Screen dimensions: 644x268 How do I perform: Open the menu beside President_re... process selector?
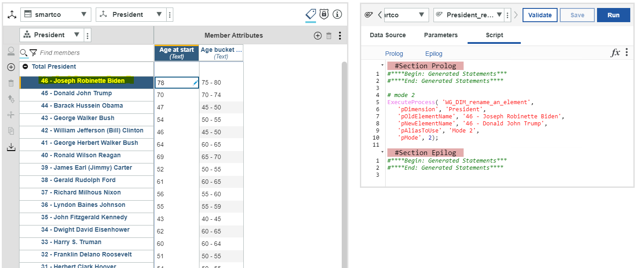coord(508,15)
